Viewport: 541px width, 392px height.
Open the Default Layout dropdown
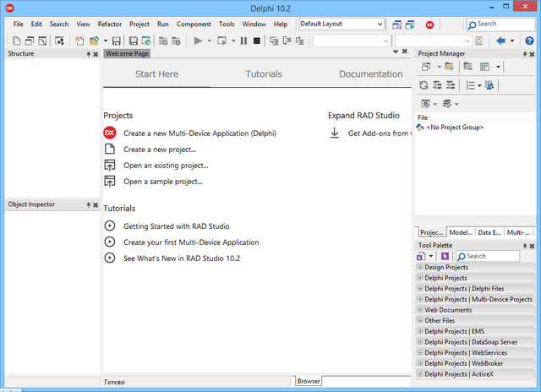coord(378,24)
